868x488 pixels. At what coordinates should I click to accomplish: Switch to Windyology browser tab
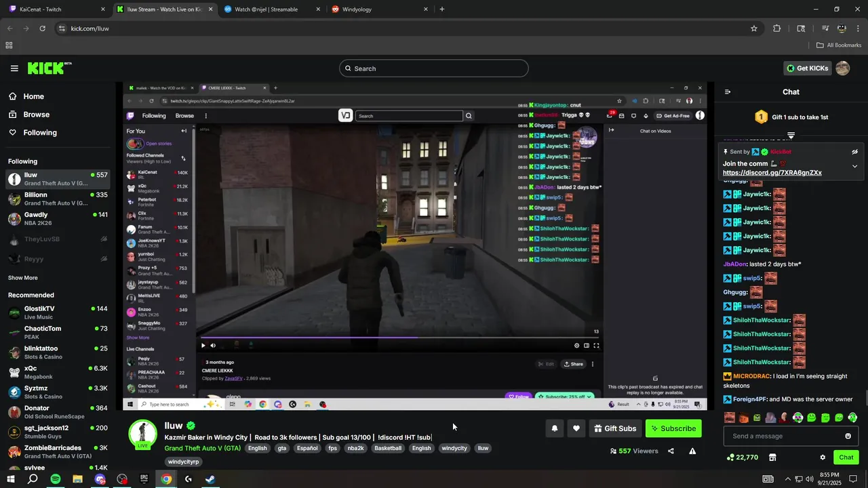point(379,9)
